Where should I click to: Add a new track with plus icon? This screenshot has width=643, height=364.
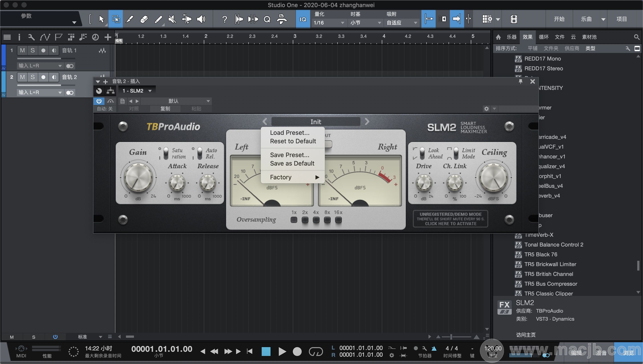click(x=108, y=37)
